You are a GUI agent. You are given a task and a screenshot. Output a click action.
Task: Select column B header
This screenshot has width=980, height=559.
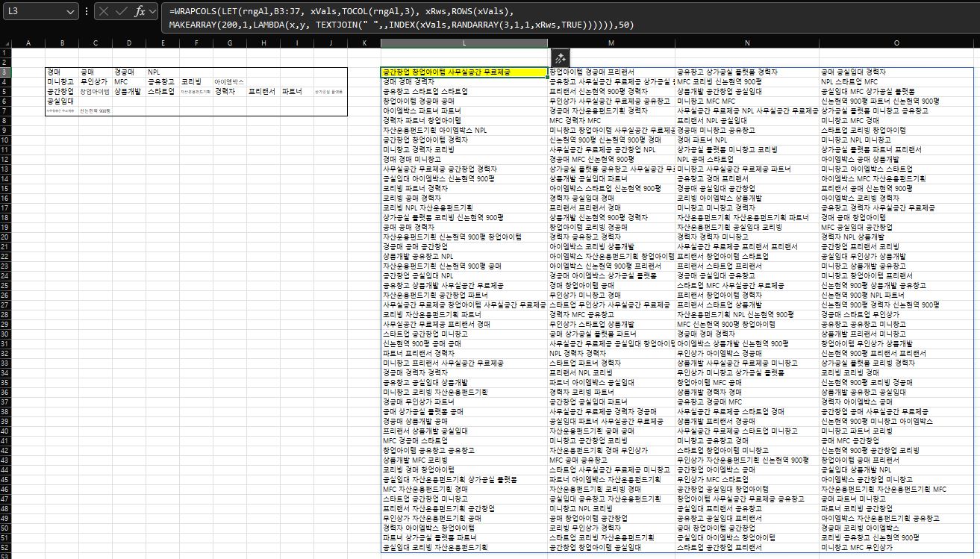click(x=61, y=43)
